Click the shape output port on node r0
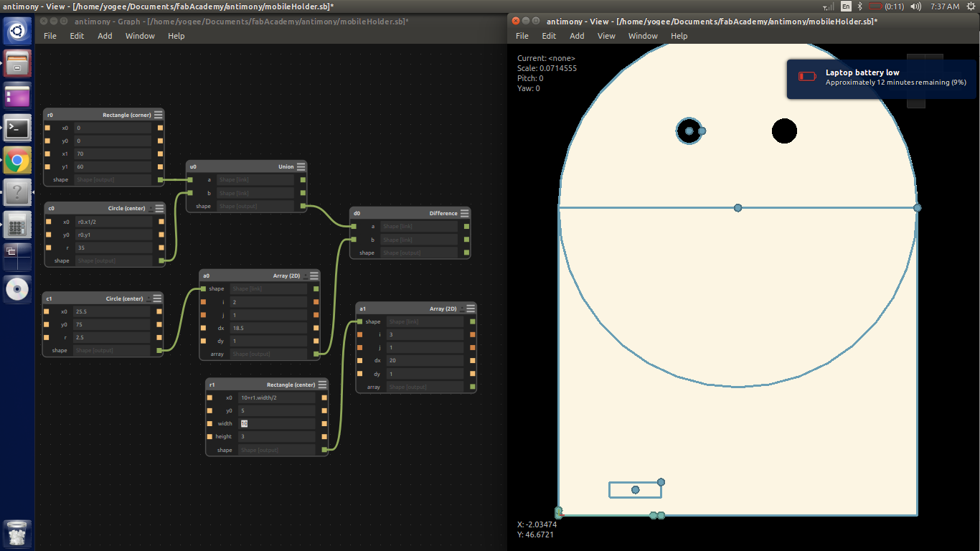The image size is (980, 551). pyautogui.click(x=160, y=179)
